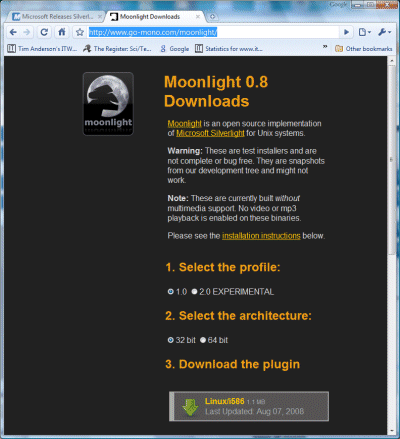This screenshot has width=400, height=439.
Task: Click the scrollbar up arrow
Action: [x=392, y=60]
